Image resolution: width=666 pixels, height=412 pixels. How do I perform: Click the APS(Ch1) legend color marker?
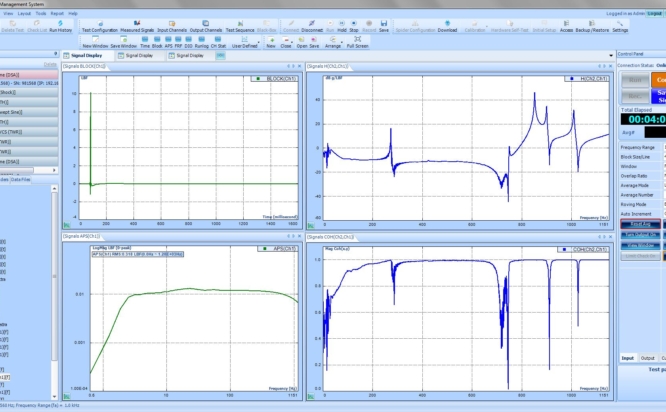point(265,248)
